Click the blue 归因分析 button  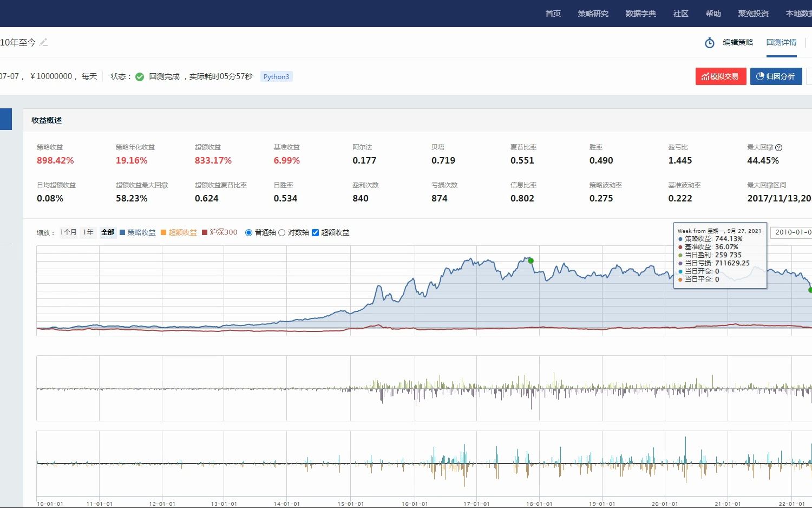[x=776, y=76]
